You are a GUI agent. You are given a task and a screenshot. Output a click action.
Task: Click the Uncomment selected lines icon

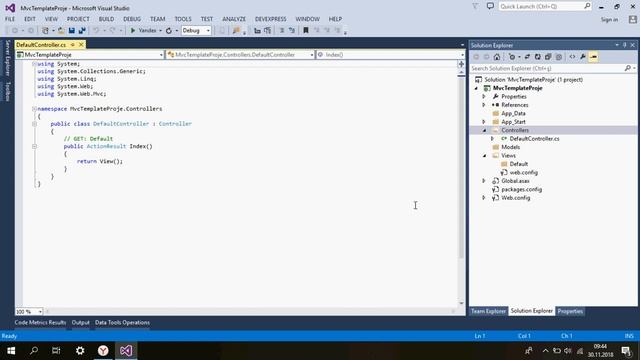click(292, 31)
